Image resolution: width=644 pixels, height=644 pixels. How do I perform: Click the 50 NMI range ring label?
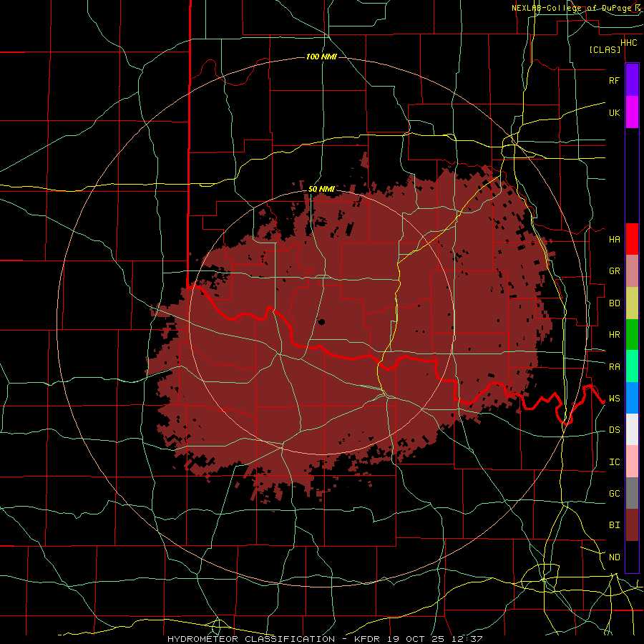[x=321, y=190]
